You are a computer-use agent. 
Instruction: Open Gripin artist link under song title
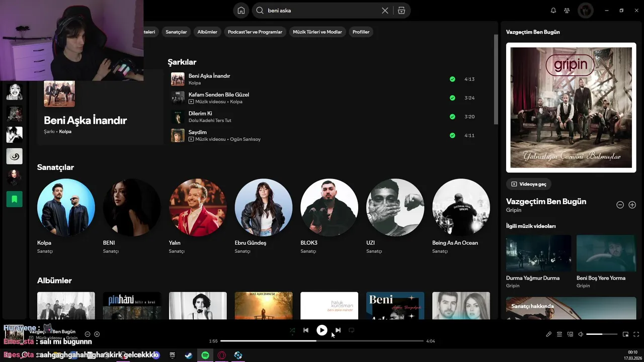coord(514,210)
